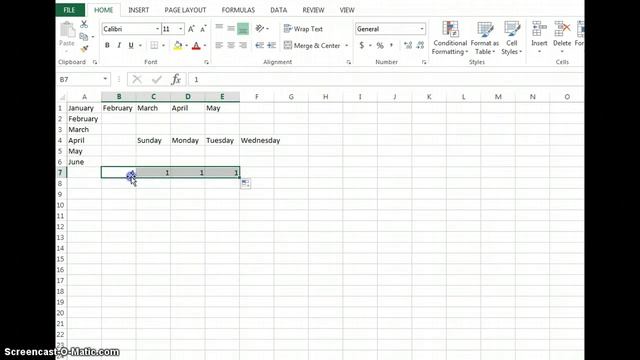Align text to middle
The image size is (640, 360).
pyautogui.click(x=231, y=29)
